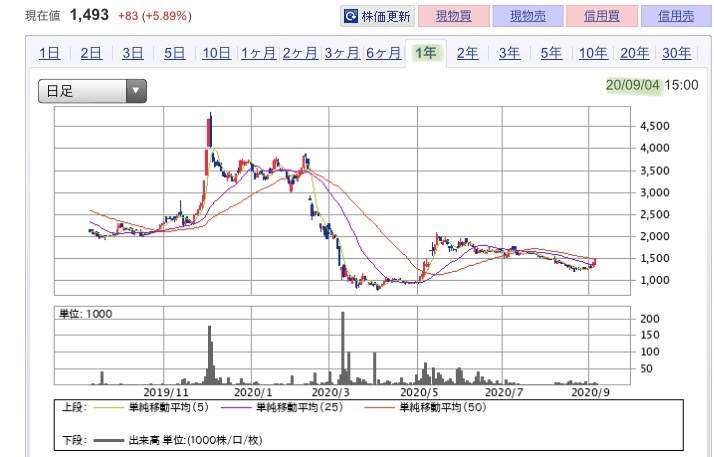Click the 4,500 price axis label
The image size is (714, 457).
click(x=655, y=126)
